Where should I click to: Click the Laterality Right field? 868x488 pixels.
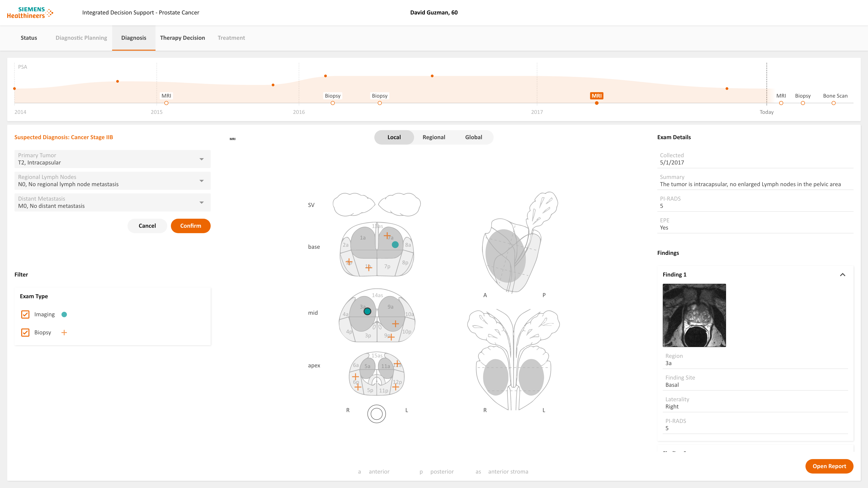pos(755,403)
